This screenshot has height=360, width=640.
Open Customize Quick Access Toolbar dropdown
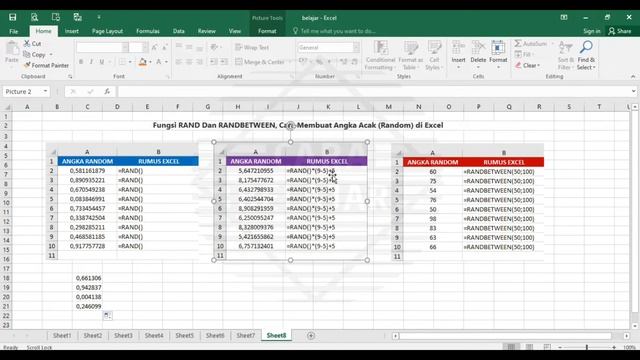[x=99, y=18]
